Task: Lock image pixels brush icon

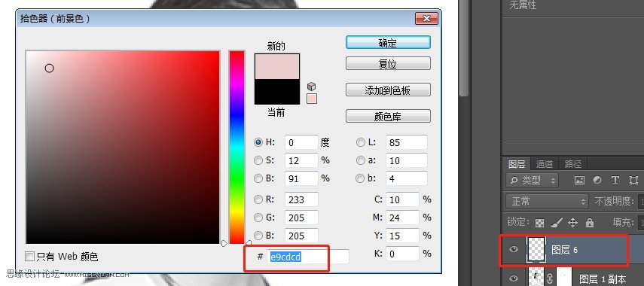Action: 557,222
